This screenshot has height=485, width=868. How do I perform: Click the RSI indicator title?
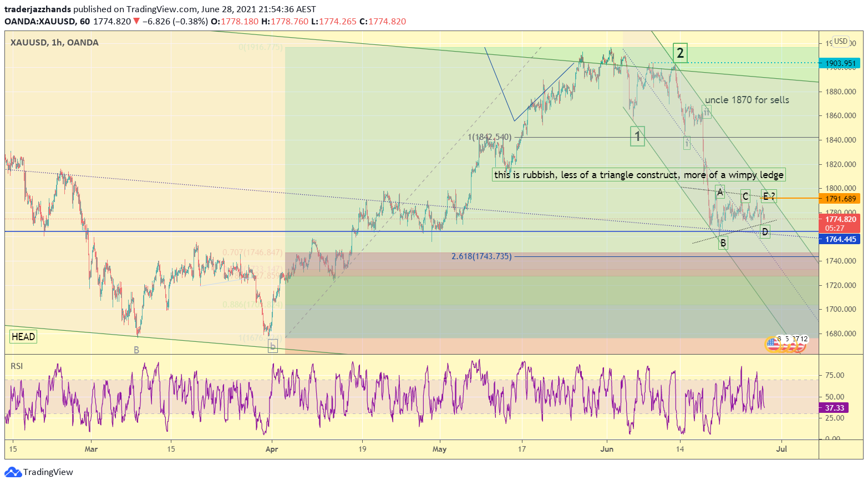[x=17, y=366]
